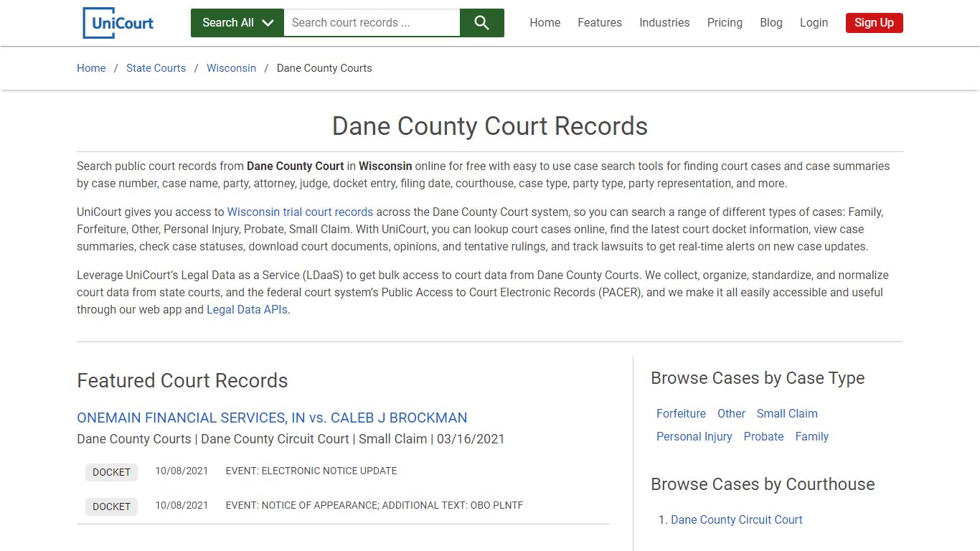Browse Forfeiture case type
This screenshot has width=980, height=551.
[681, 414]
